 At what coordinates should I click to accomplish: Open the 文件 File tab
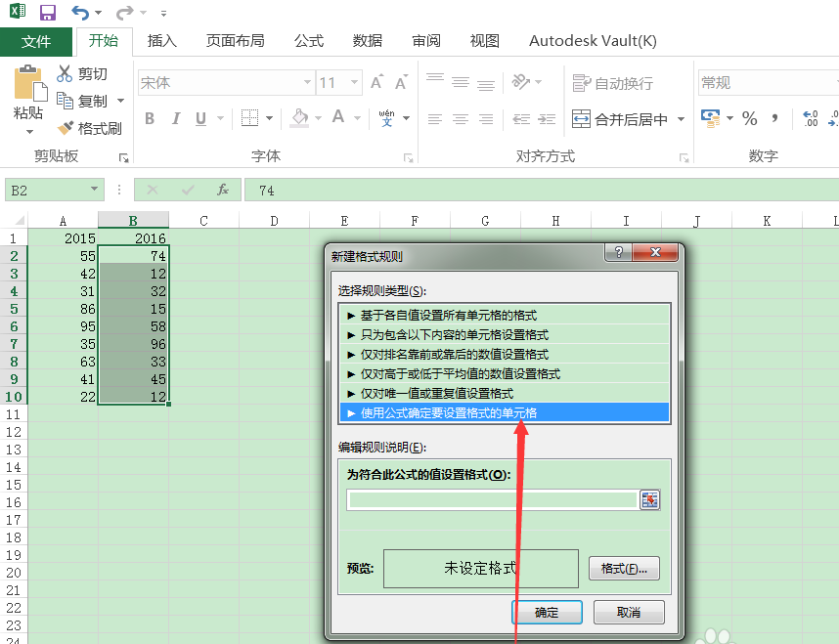click(36, 41)
